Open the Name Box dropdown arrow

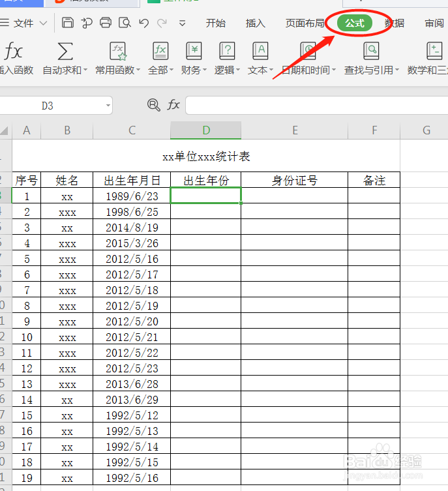(108, 105)
